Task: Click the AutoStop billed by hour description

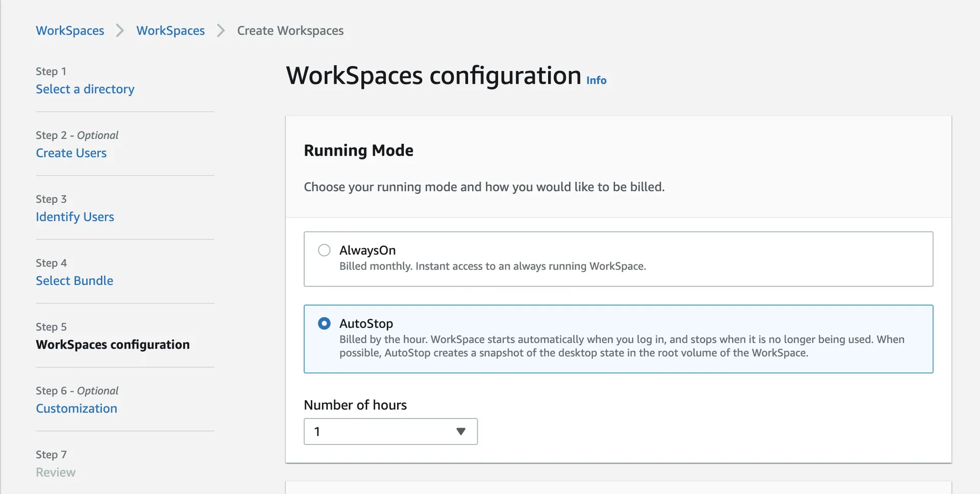Action: click(621, 346)
